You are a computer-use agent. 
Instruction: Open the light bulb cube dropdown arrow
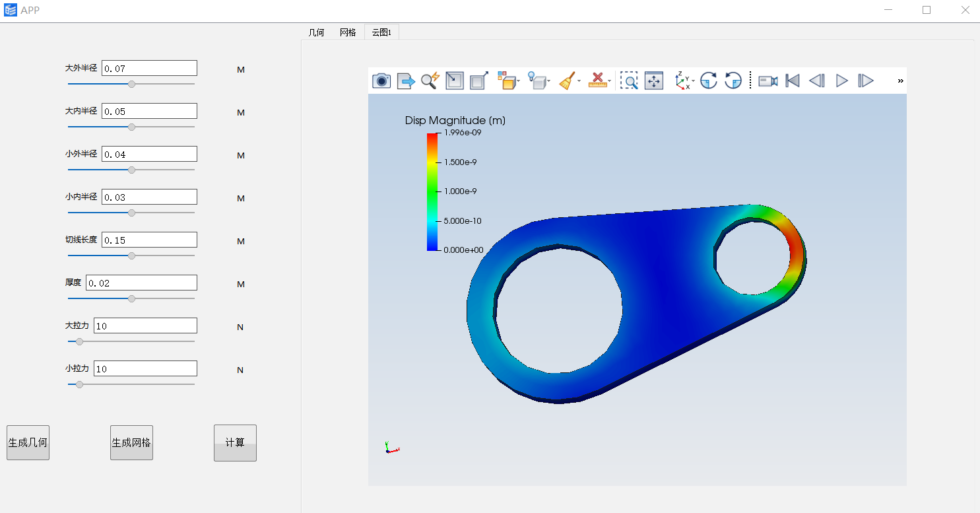pos(549,81)
